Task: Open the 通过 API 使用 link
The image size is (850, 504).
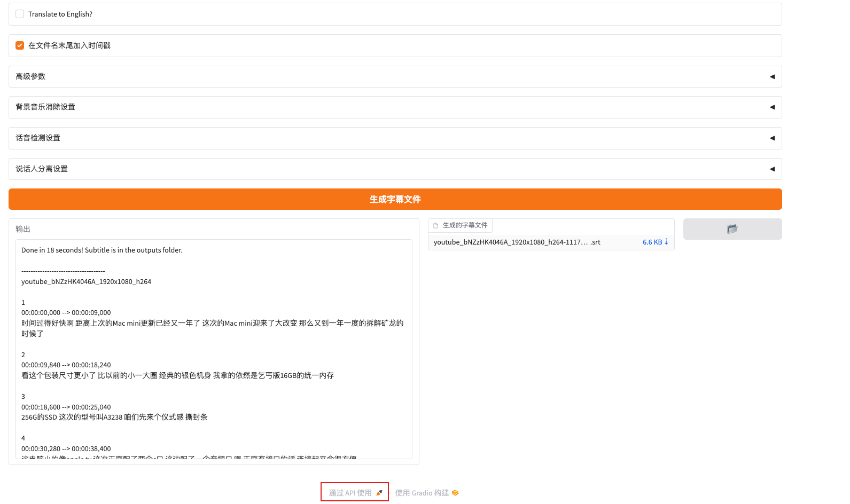Action: point(350,493)
